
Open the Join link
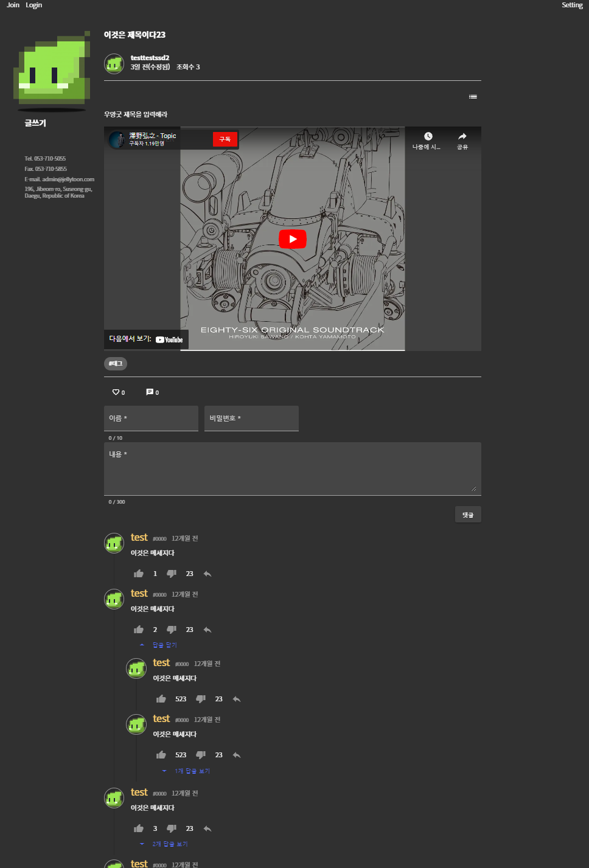(x=13, y=5)
